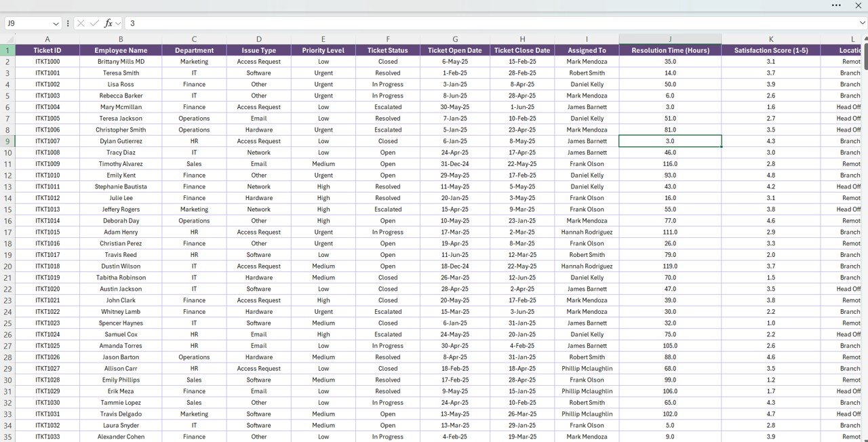
Task: Click the Enter checkmark in formula bar
Action: tap(94, 23)
